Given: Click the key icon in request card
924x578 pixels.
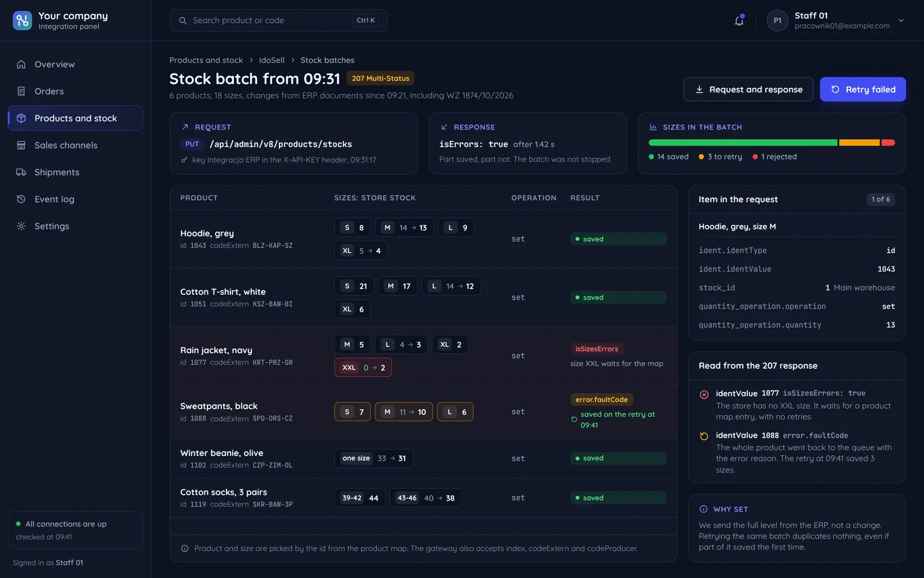Looking at the screenshot, I should point(184,160).
